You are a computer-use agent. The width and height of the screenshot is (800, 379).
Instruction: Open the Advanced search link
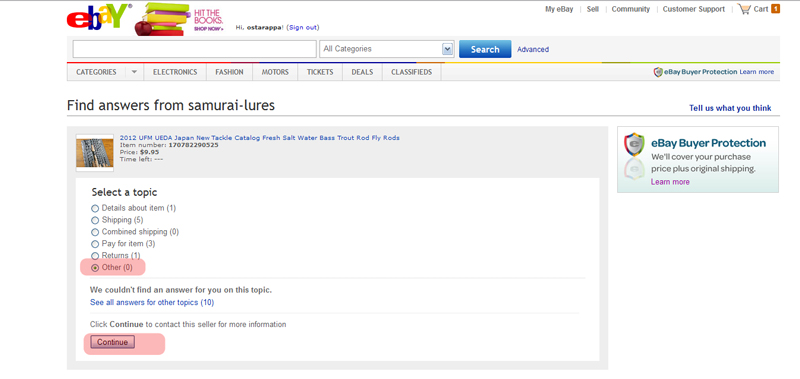(533, 49)
